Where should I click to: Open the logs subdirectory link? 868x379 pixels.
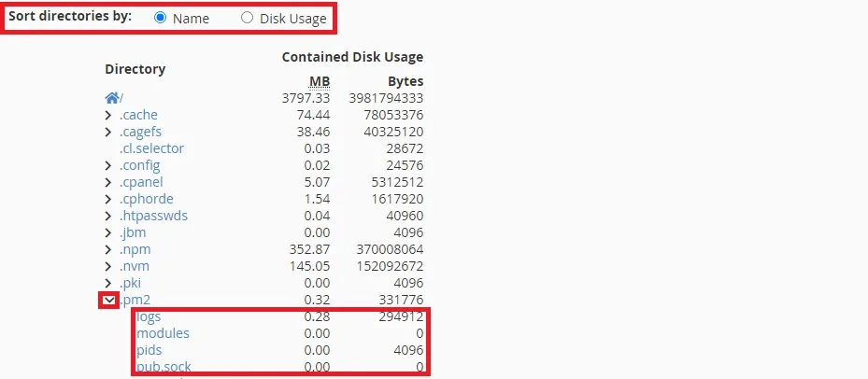(x=149, y=316)
